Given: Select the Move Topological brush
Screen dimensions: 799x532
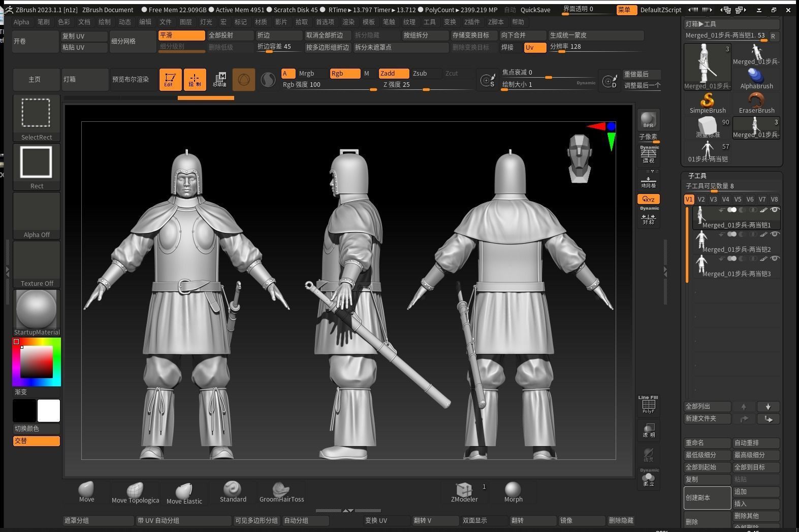Looking at the screenshot, I should (x=135, y=492).
